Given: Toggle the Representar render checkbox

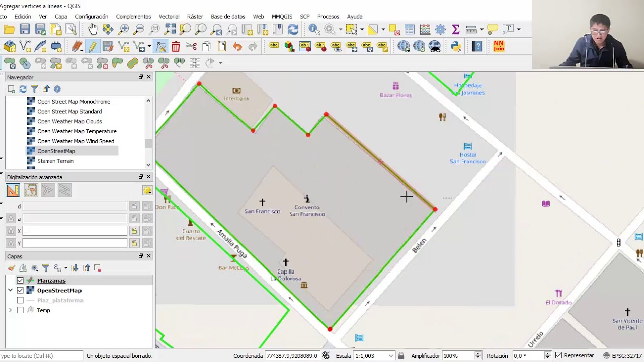Looking at the screenshot, I should pyautogui.click(x=558, y=356).
